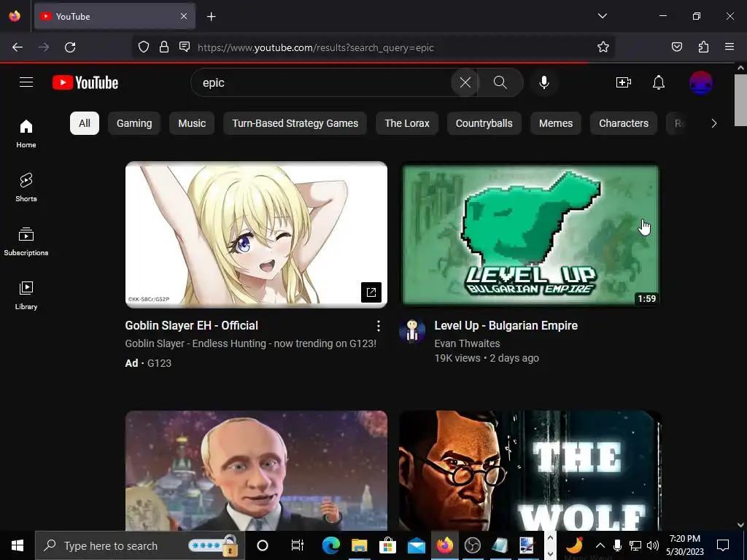Click the Evan Thwaites channel avatar

(x=412, y=330)
